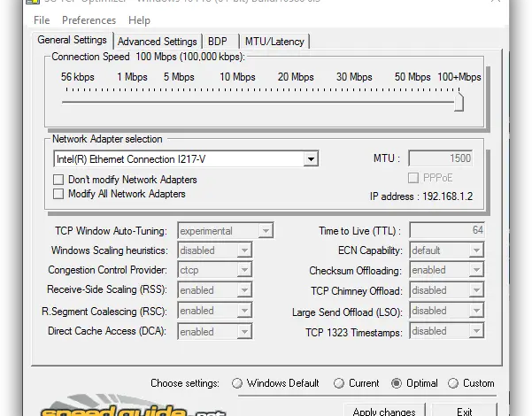Click the 50 Mbps speed label
The width and height of the screenshot is (532, 416).
pos(412,77)
